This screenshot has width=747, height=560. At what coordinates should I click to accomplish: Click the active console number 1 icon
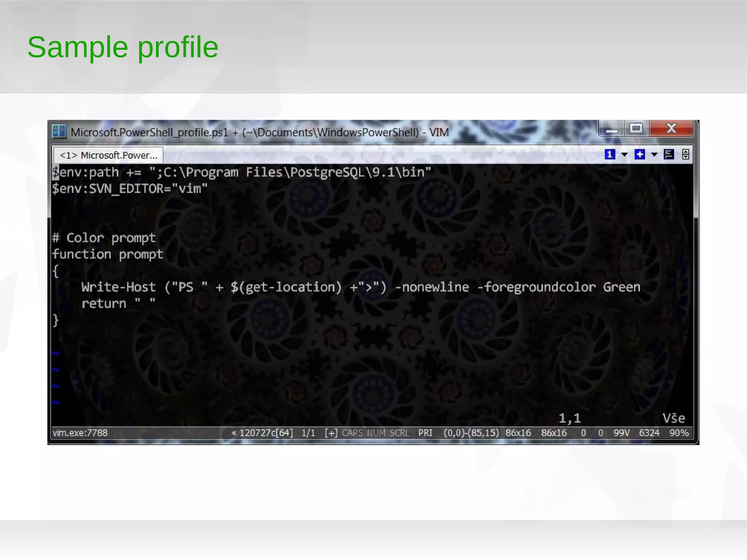pyautogui.click(x=609, y=154)
